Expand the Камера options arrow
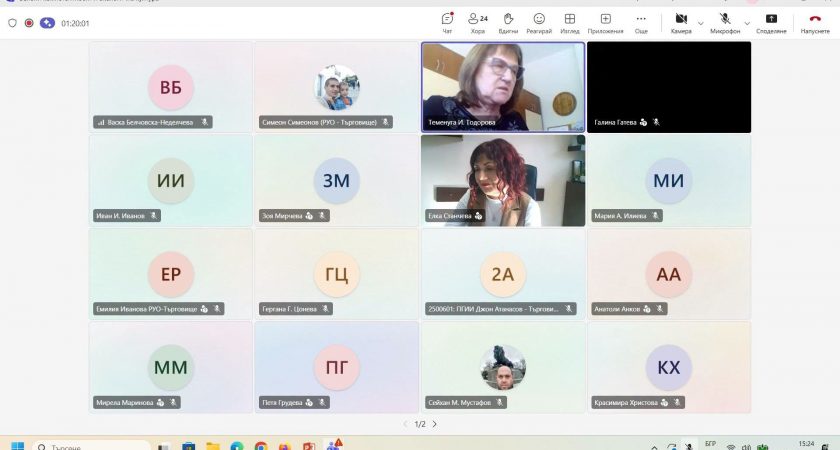Viewport: 840px width, 450px height. coord(700,23)
